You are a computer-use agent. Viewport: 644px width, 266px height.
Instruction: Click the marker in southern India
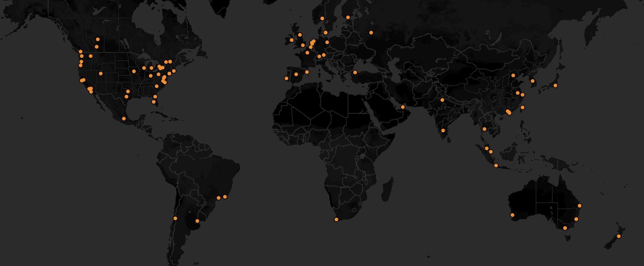(443, 131)
